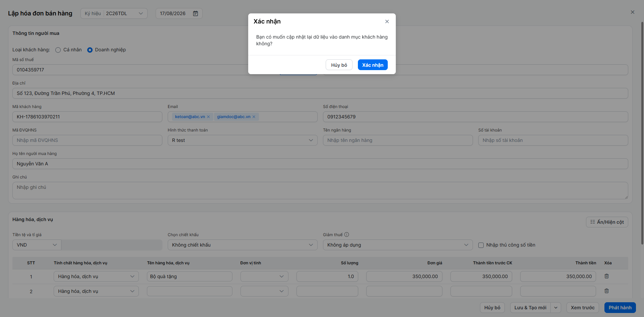Open row 1 Tính chất hàng hóa dropdown
The image size is (644, 317).
(x=96, y=276)
